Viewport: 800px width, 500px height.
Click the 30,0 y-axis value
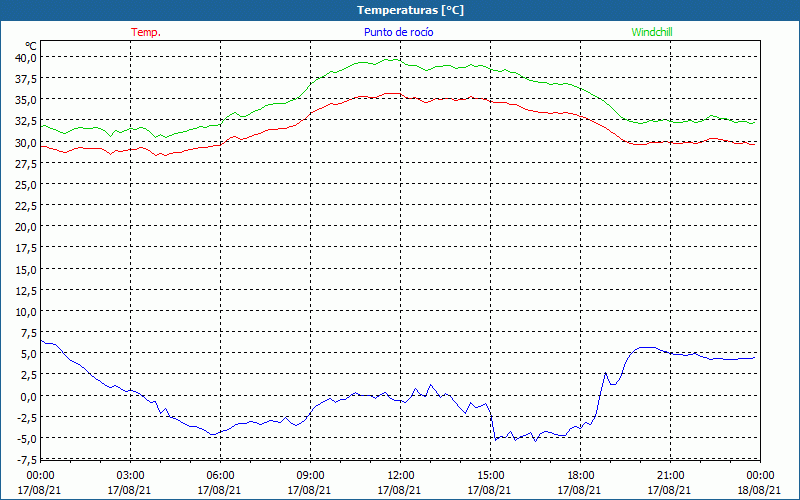tap(26, 142)
